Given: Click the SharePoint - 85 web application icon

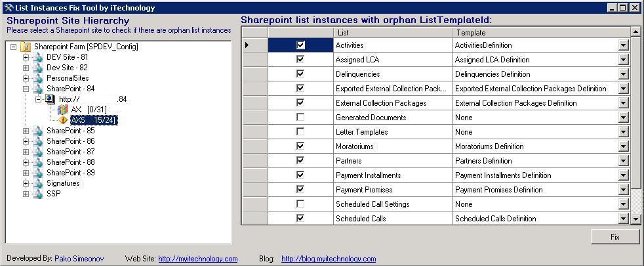Looking at the screenshot, I should [38, 131].
